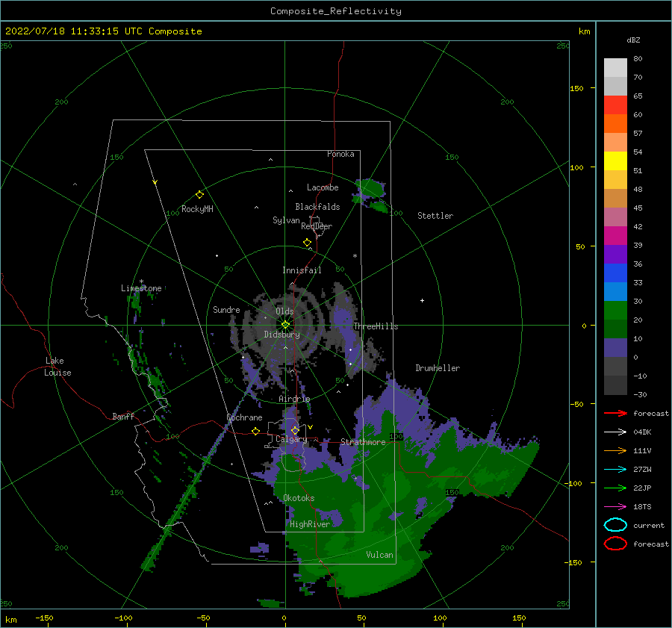This screenshot has height=628, width=672.
Task: Click the magenta 18TS arrow icon
Action: [615, 507]
